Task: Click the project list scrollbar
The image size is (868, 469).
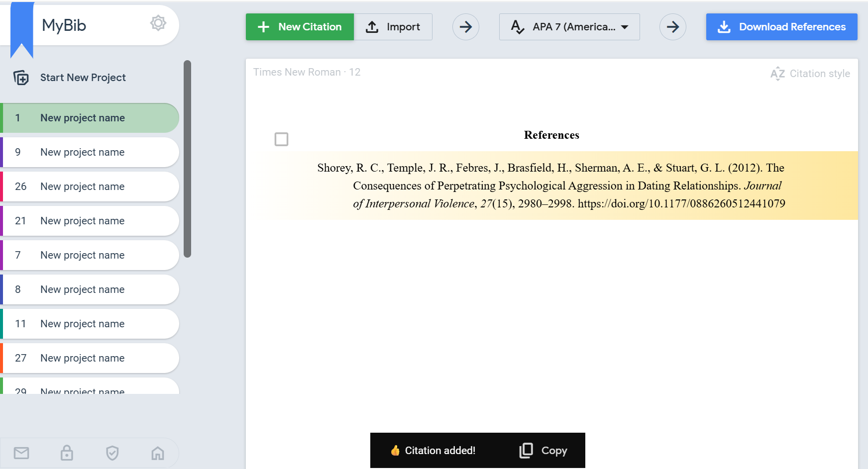Action: pyautogui.click(x=187, y=159)
